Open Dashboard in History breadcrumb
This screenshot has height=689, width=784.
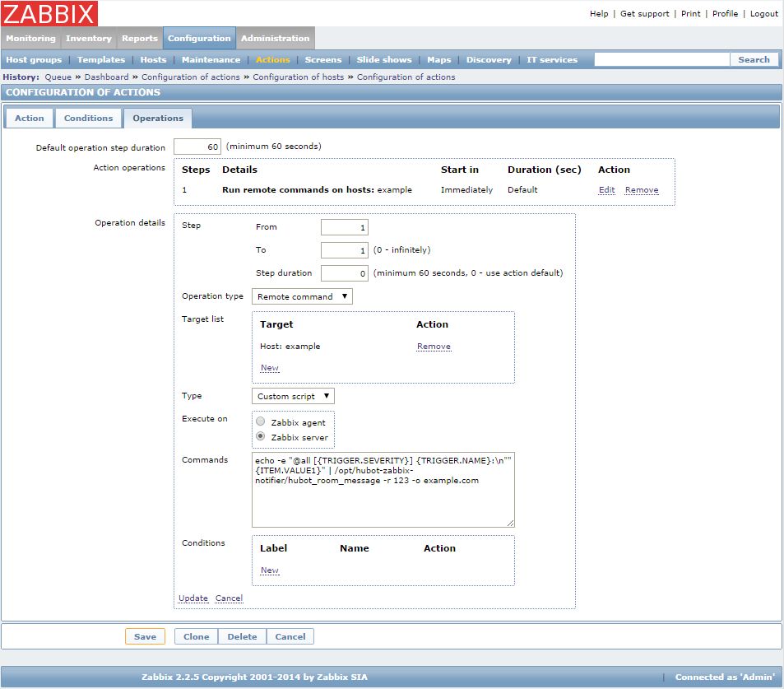(x=106, y=77)
